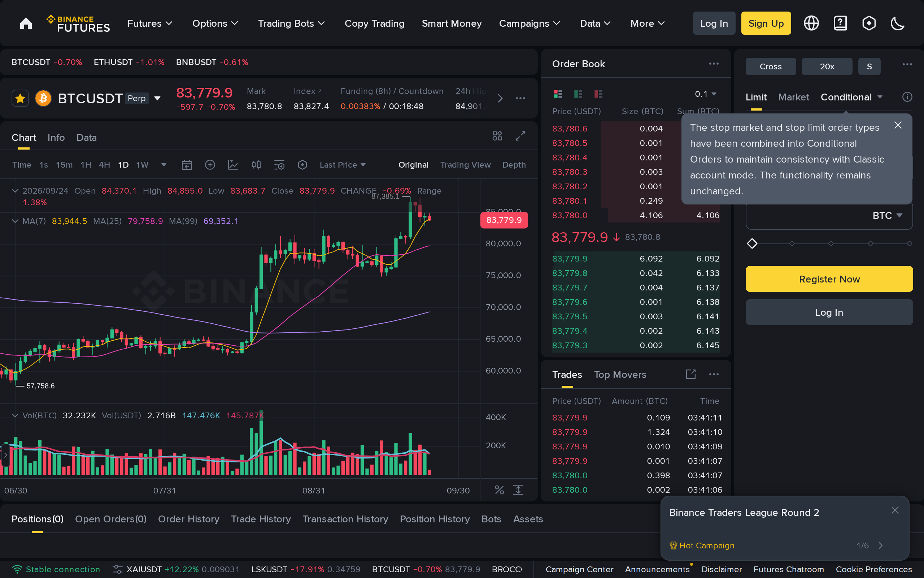
Task: Open order form three-dot menu
Action: [907, 64]
